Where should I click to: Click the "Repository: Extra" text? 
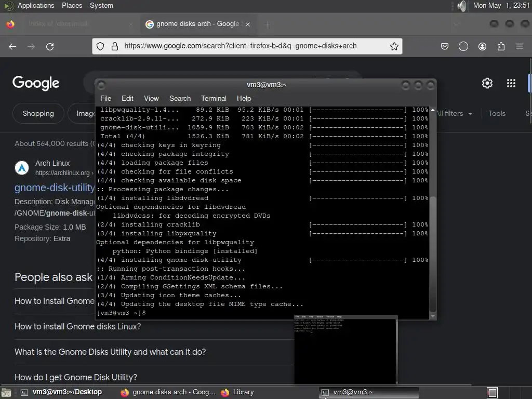(x=43, y=238)
